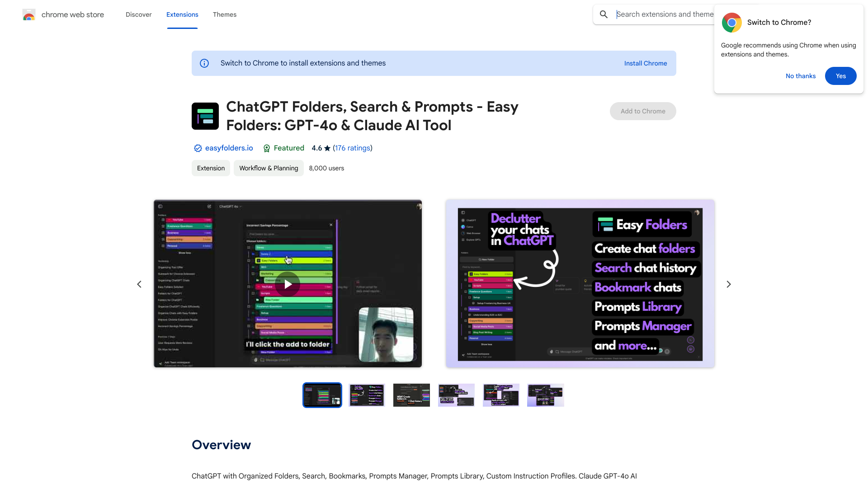Click the Extension category tag toggle

tap(210, 168)
